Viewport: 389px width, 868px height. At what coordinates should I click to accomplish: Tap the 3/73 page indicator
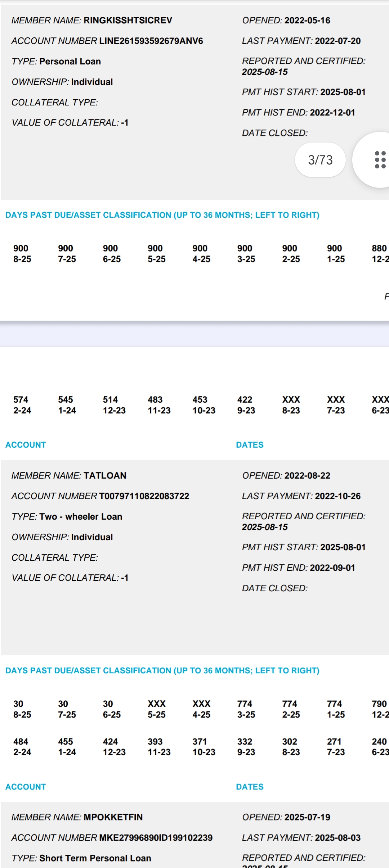(x=320, y=160)
